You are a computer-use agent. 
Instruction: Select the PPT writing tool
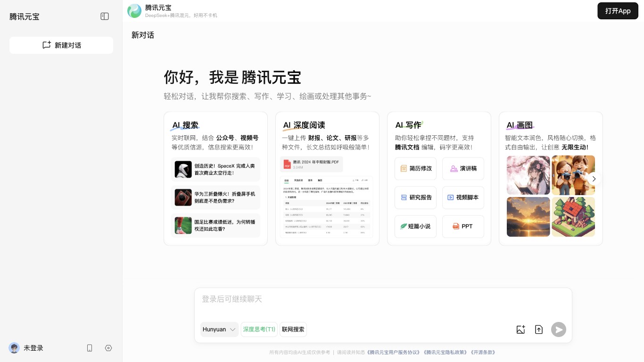pyautogui.click(x=463, y=226)
